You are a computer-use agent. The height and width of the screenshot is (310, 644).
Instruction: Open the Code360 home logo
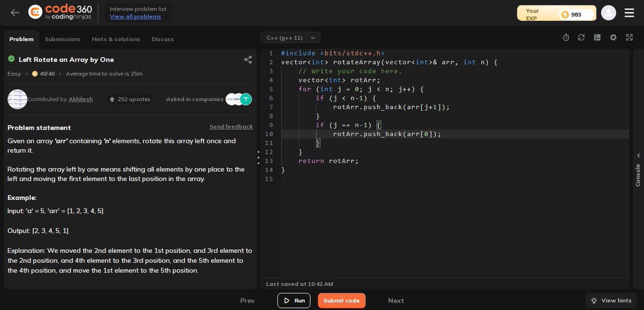[x=60, y=12]
